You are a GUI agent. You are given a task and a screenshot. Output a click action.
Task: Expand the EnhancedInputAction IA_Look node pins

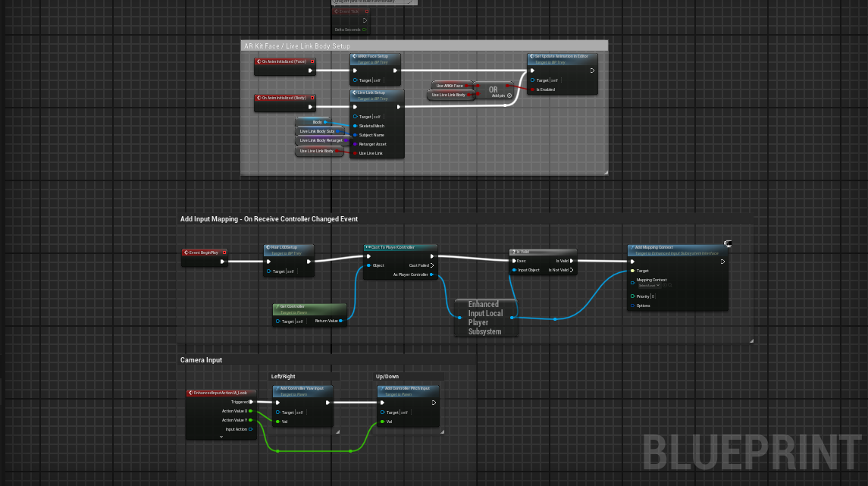[221, 437]
